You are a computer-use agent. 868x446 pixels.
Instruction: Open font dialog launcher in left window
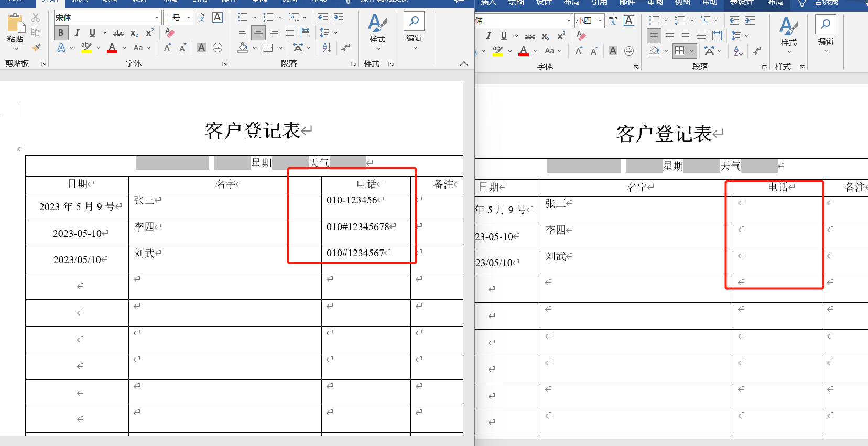(225, 63)
